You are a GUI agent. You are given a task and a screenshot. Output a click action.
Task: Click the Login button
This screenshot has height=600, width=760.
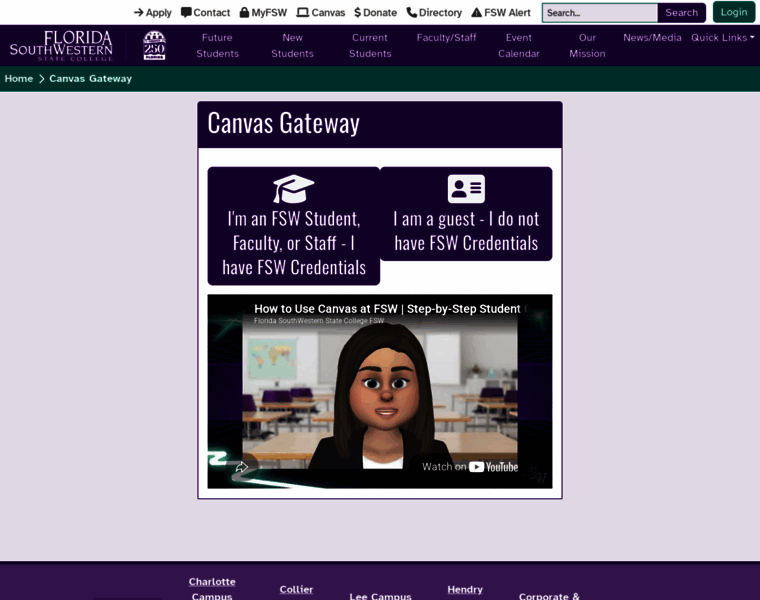pyautogui.click(x=734, y=12)
